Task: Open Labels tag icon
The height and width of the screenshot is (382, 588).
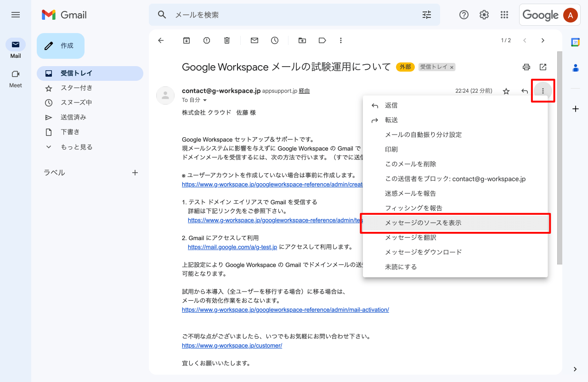Action: 322,40
